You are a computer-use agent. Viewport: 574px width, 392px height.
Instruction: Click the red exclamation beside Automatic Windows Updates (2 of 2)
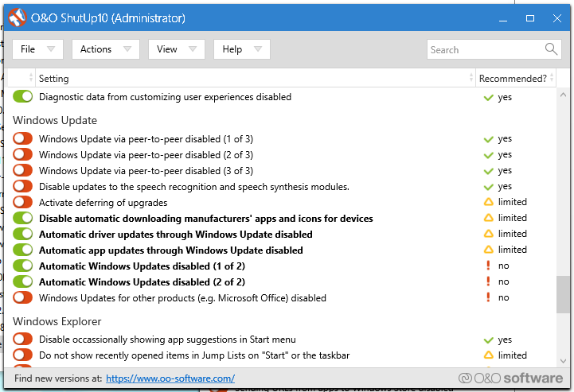pos(488,281)
